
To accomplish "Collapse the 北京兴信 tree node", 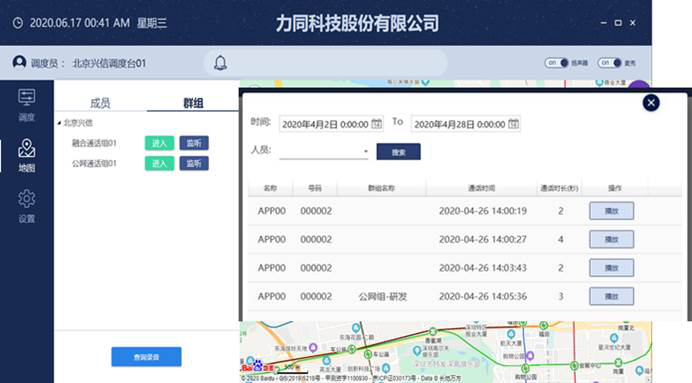I will [x=59, y=123].
